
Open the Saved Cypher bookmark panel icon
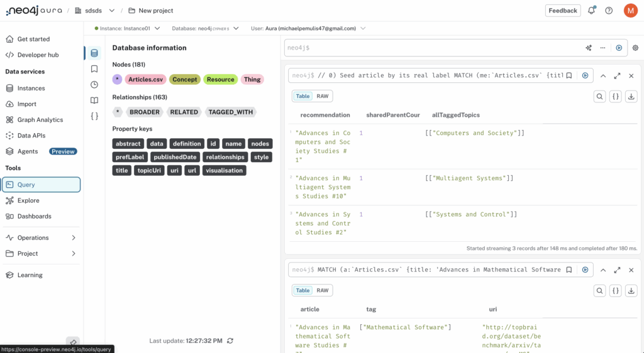(94, 69)
